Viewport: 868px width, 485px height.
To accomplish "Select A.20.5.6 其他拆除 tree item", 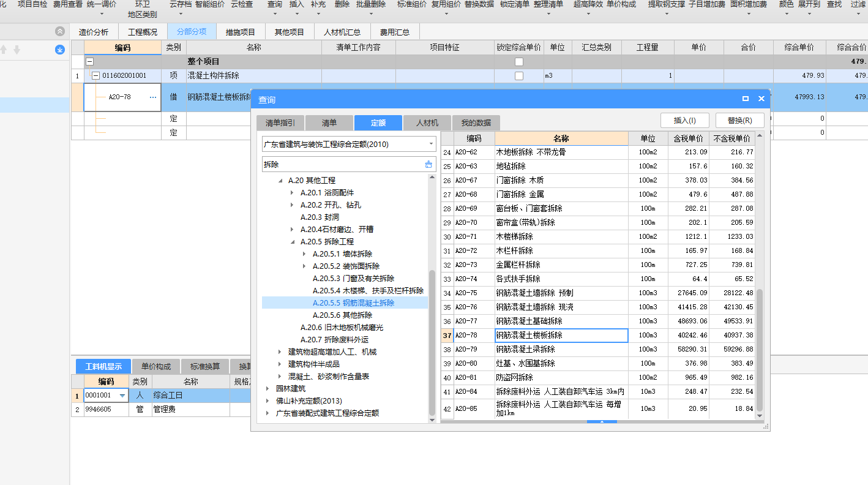I will point(343,315).
